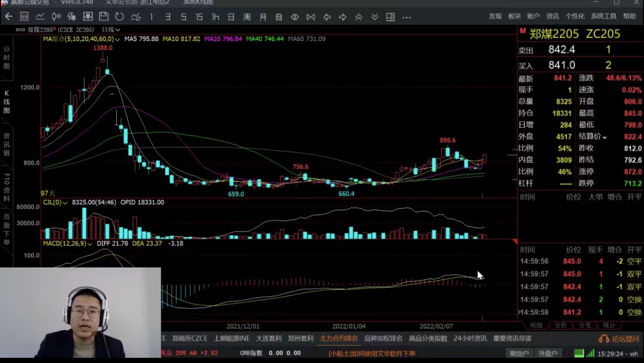Open the software ordering tip link

372,354
